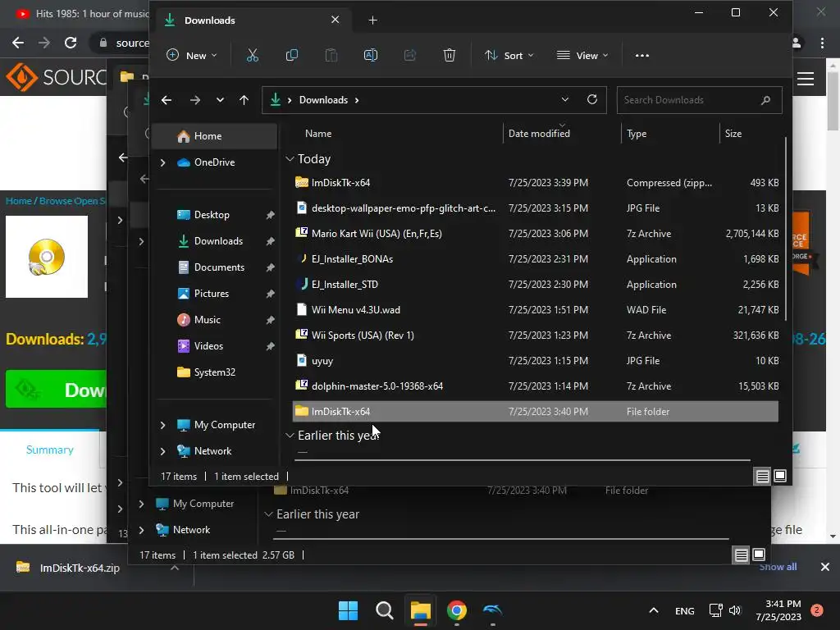Click the Share icon in toolbar
The width and height of the screenshot is (840, 630).
pyautogui.click(x=410, y=55)
